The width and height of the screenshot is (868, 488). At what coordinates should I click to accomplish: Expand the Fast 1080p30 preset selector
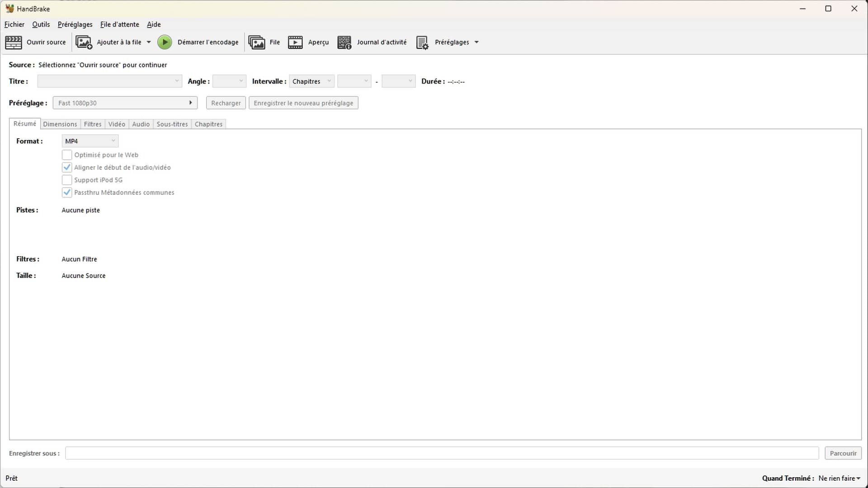pos(125,103)
